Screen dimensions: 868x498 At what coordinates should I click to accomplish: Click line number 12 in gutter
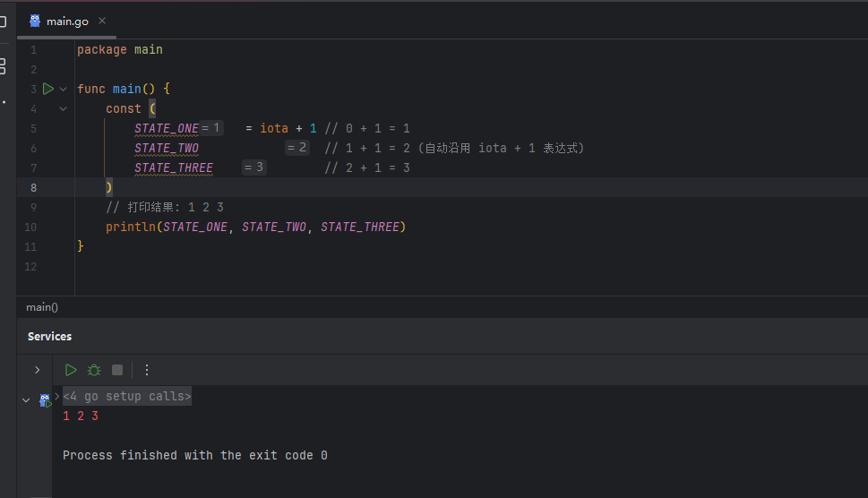pyautogui.click(x=30, y=267)
